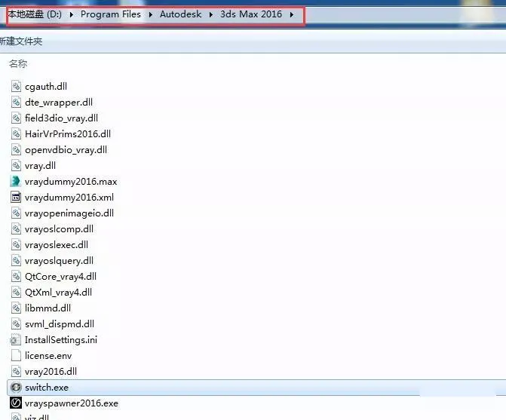
Task: Click the HairVrPrims2016.dll file icon
Action: [16, 133]
